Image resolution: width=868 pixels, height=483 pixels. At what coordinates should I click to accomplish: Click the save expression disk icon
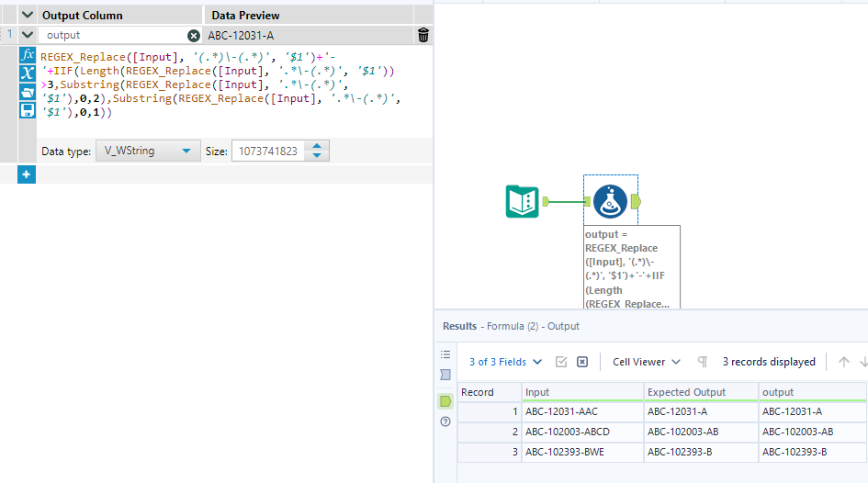[x=28, y=110]
